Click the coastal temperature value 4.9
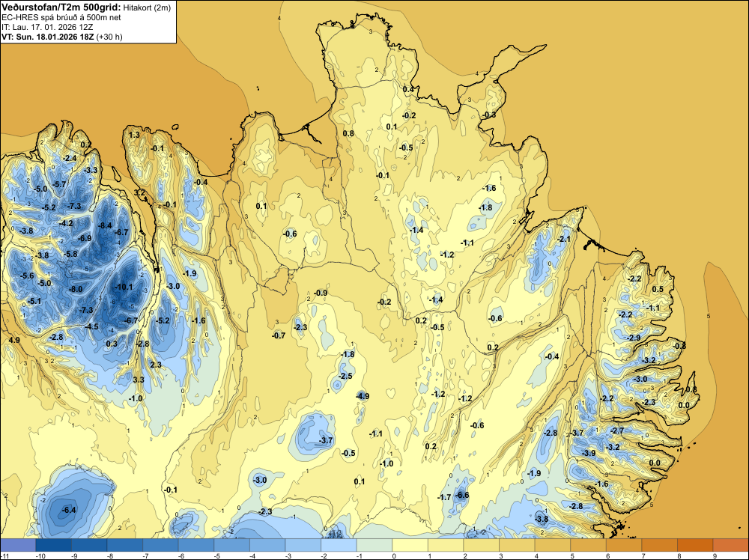Screen dimensions: 749x560 click(14, 340)
